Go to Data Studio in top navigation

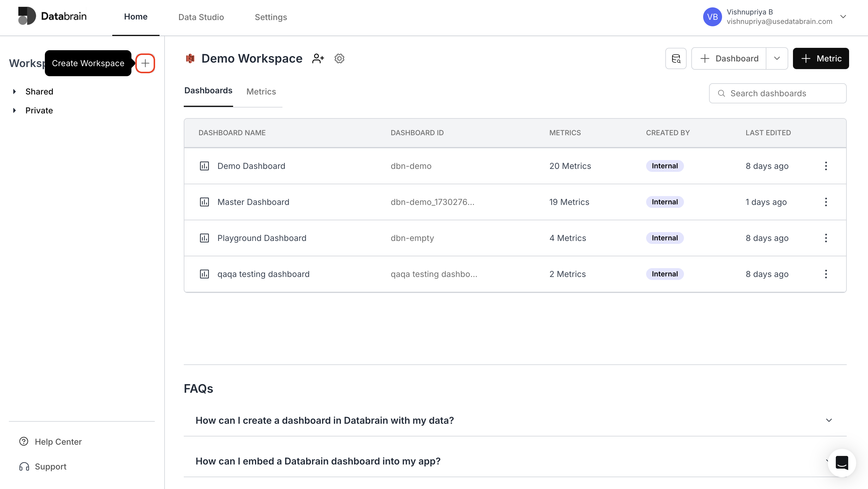(x=201, y=17)
